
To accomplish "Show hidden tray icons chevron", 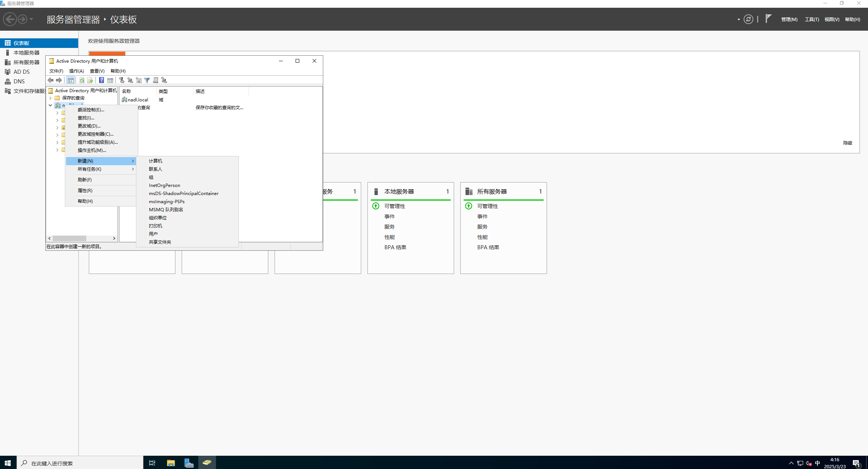I will 791,463.
